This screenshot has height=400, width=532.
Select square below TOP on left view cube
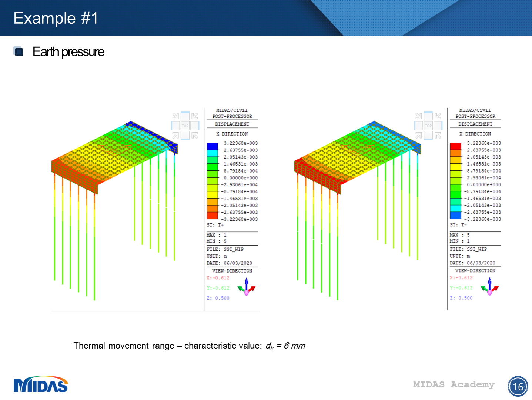pos(185,136)
